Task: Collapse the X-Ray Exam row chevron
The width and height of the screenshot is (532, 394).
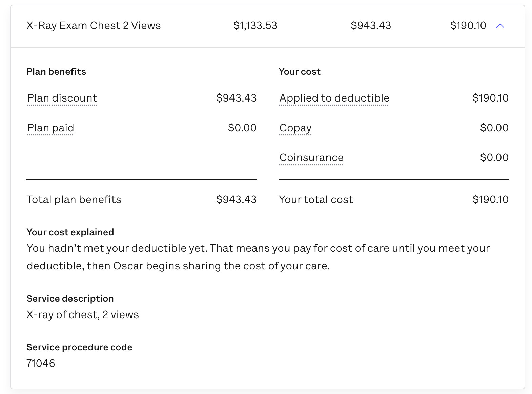Action: tap(500, 26)
